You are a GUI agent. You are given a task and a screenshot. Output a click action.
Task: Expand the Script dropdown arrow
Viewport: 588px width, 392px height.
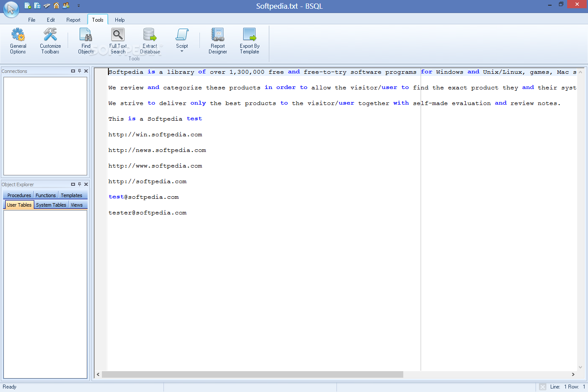click(x=182, y=51)
